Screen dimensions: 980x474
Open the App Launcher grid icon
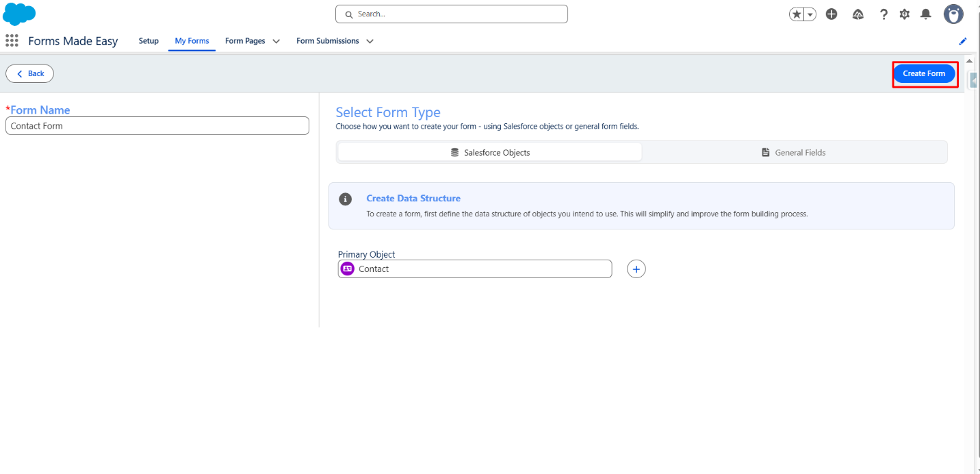(12, 41)
